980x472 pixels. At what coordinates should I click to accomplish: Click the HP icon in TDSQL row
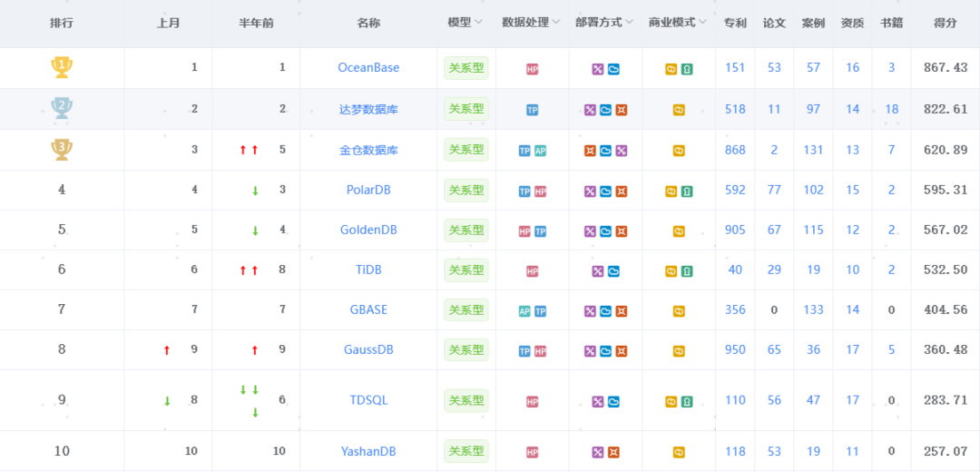[x=532, y=401]
